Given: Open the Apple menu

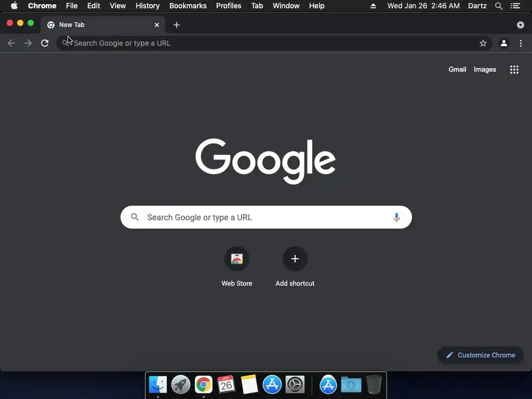Looking at the screenshot, I should (14, 6).
